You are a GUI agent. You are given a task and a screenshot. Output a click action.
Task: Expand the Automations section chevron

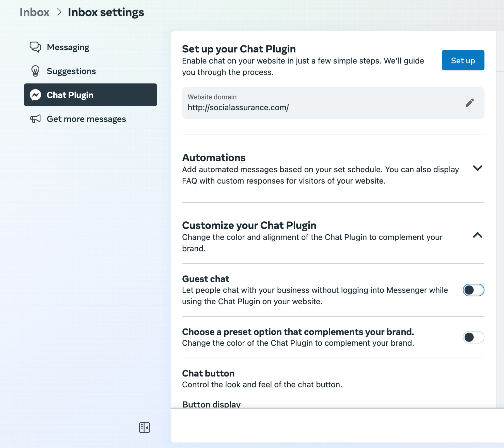point(477,168)
